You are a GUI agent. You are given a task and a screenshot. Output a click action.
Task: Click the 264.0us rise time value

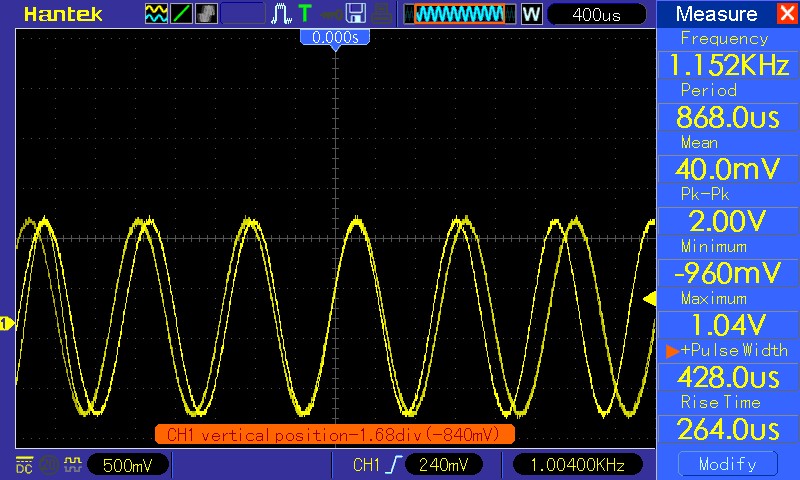point(729,429)
